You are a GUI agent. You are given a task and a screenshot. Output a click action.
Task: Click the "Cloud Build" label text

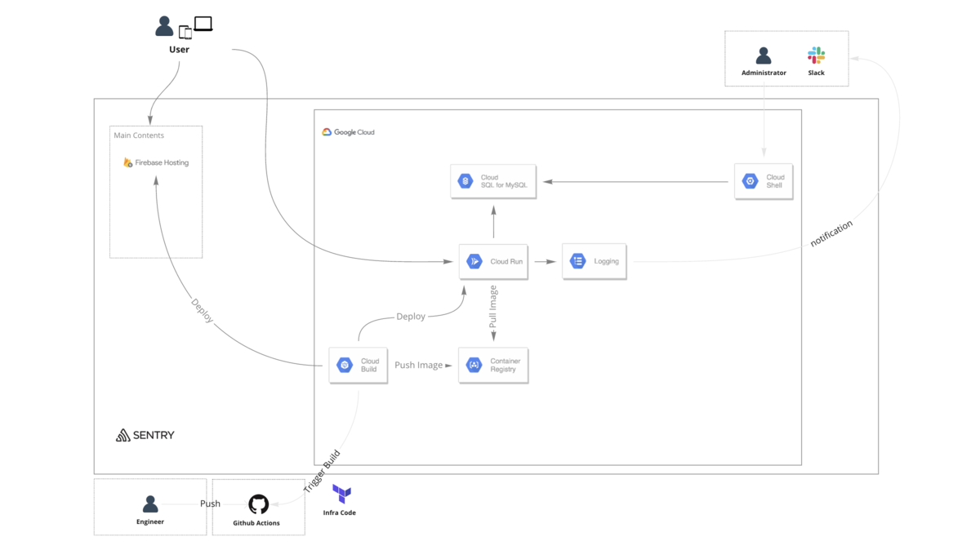coord(369,365)
